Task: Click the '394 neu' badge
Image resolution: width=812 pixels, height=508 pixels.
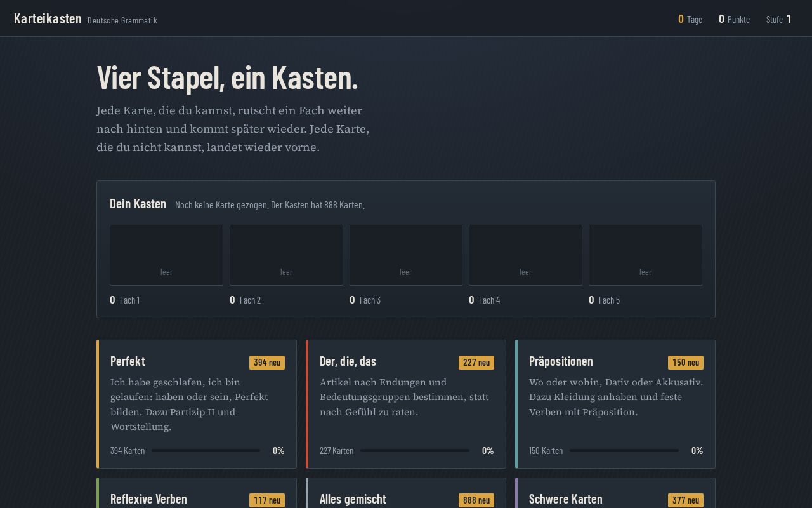Action: point(267,363)
